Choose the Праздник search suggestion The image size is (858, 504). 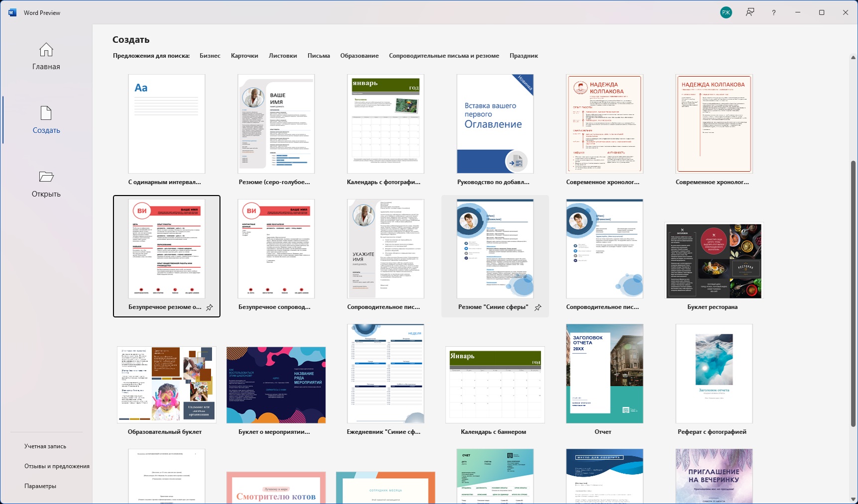pos(524,56)
